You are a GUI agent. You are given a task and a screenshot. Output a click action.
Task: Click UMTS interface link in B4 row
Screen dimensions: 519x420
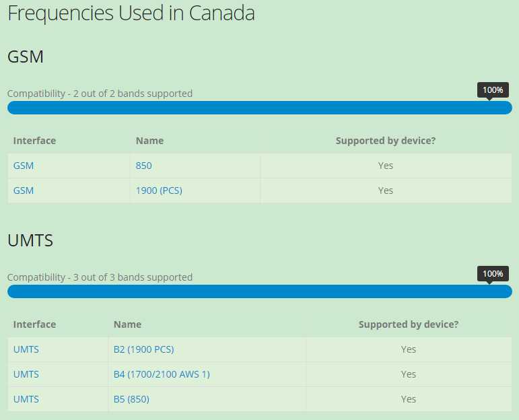26,374
